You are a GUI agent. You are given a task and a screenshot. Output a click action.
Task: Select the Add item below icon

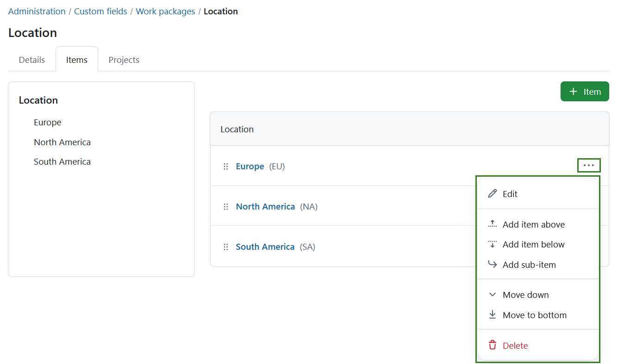tap(492, 244)
